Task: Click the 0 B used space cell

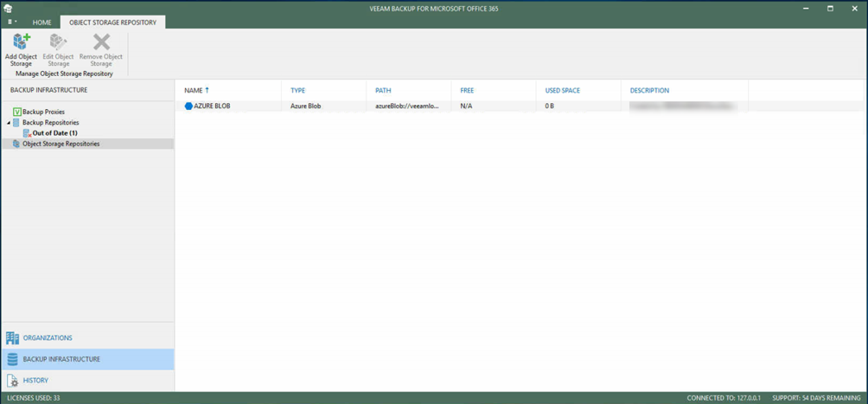Action: pos(549,106)
